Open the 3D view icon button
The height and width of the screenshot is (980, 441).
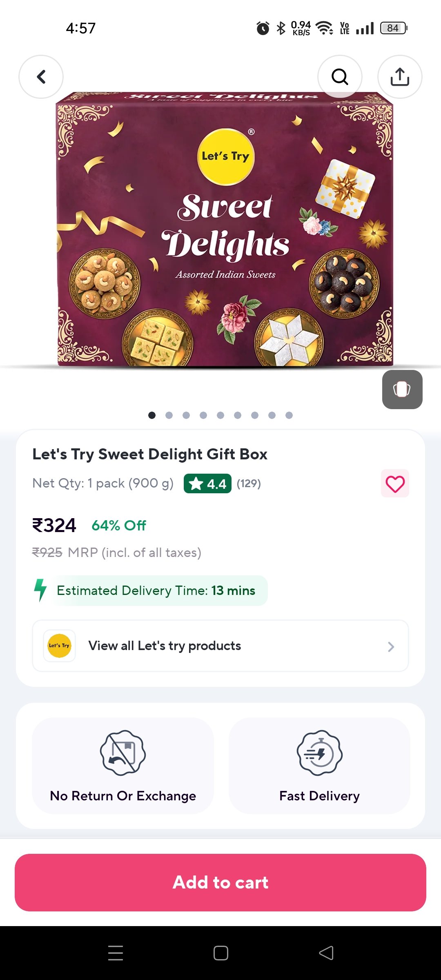tap(402, 390)
